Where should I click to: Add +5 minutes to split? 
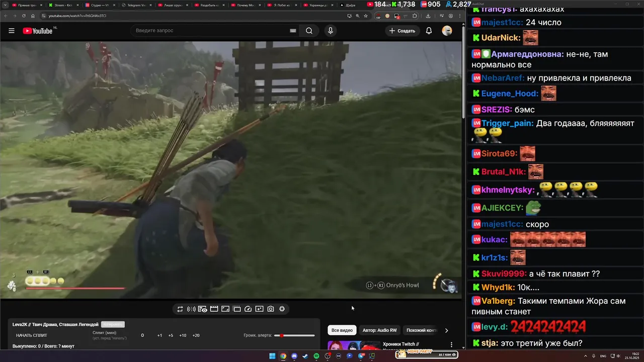pyautogui.click(x=171, y=335)
